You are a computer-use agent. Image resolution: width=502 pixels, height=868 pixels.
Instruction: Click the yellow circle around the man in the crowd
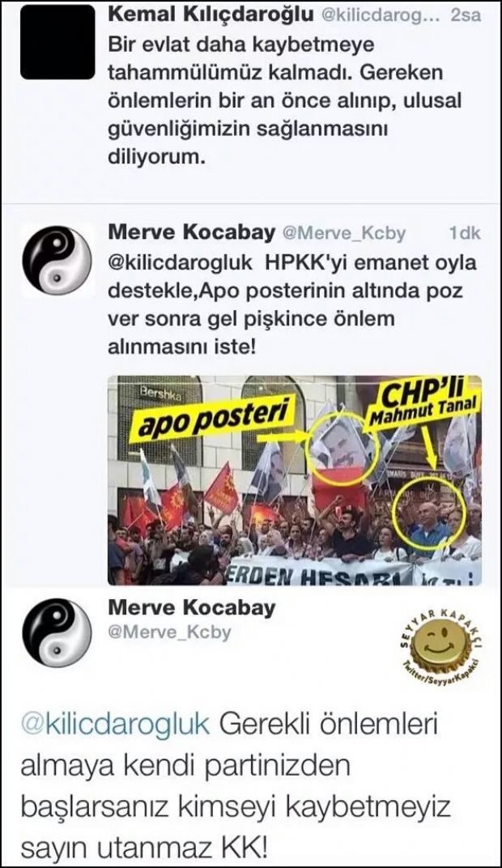(x=429, y=508)
